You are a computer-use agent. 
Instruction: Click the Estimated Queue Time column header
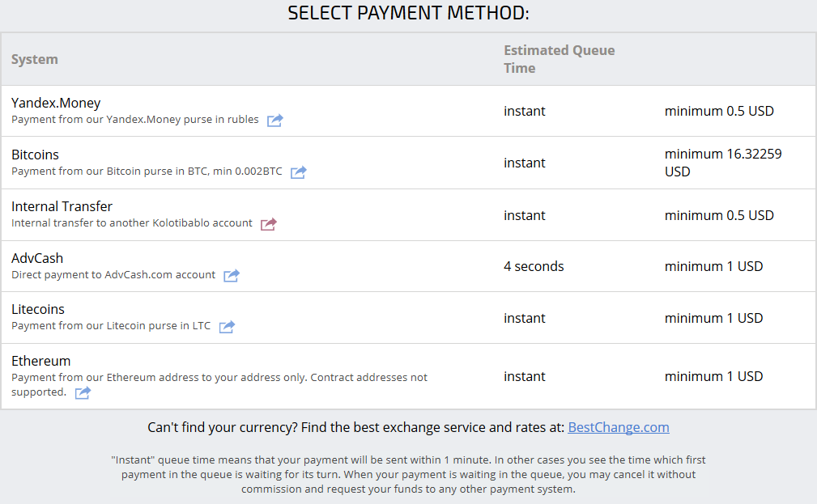[x=559, y=59]
